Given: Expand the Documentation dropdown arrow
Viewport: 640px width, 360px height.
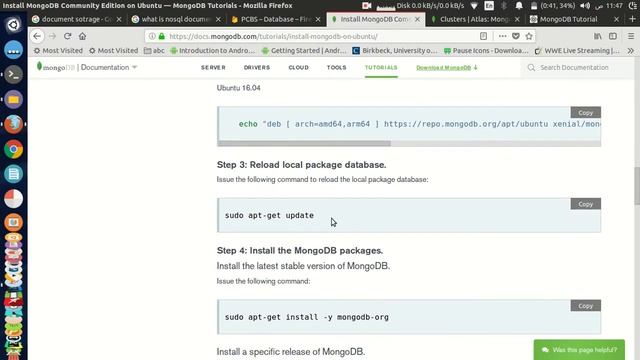Looking at the screenshot, I should [134, 67].
